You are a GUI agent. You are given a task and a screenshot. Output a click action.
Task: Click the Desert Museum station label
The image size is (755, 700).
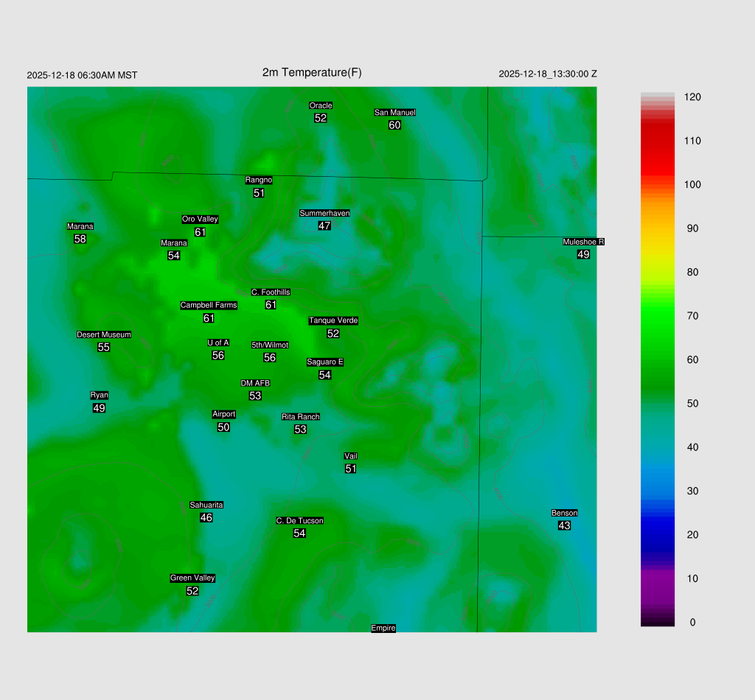(103, 335)
